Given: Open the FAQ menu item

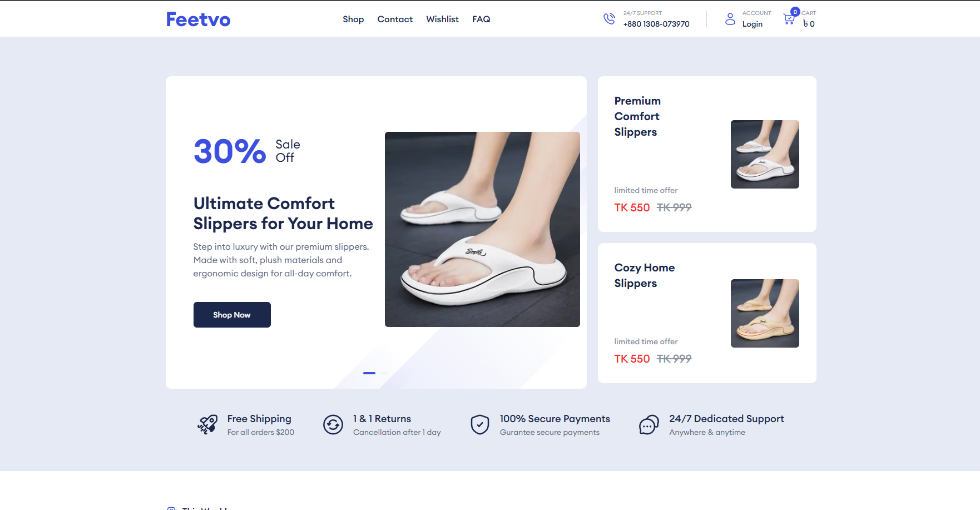Looking at the screenshot, I should coord(481,19).
